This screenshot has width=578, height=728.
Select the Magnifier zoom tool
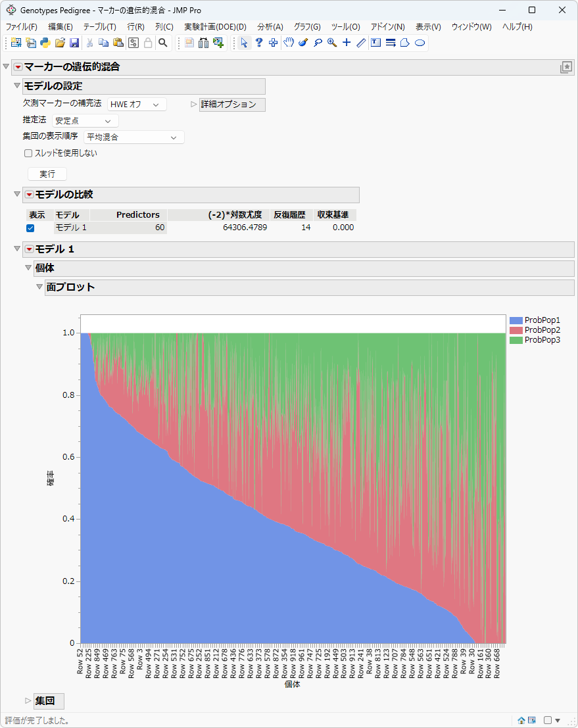coord(332,43)
